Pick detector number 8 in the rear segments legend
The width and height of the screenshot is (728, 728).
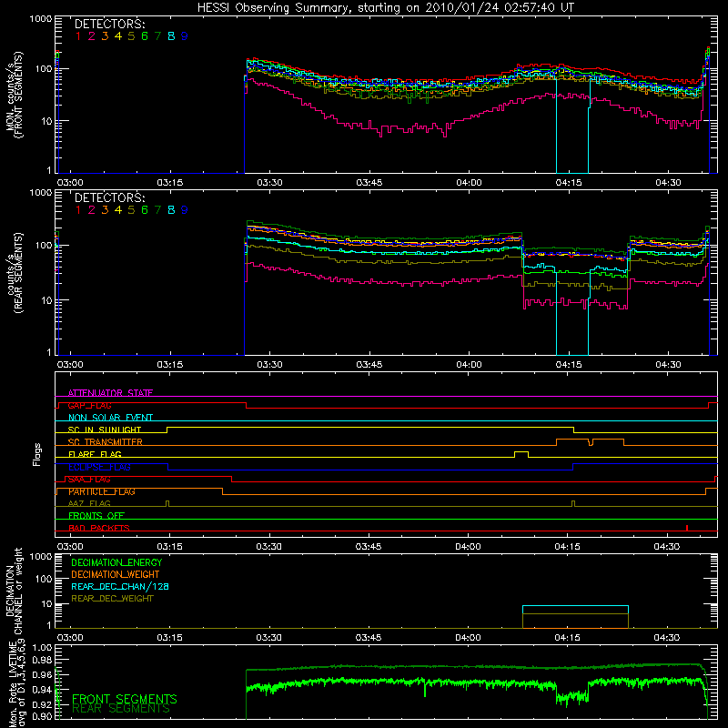(x=171, y=210)
